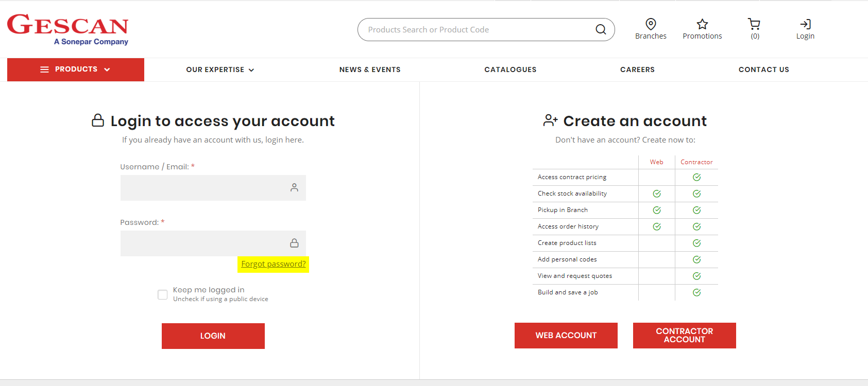Open the Branches locator icon
The width and height of the screenshot is (868, 386).
pyautogui.click(x=651, y=24)
